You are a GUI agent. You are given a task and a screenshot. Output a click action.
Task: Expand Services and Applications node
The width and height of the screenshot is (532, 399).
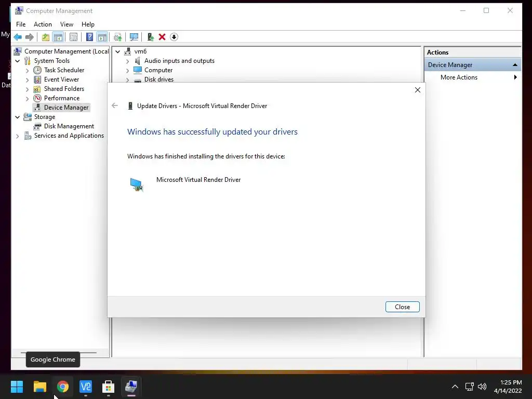click(18, 136)
